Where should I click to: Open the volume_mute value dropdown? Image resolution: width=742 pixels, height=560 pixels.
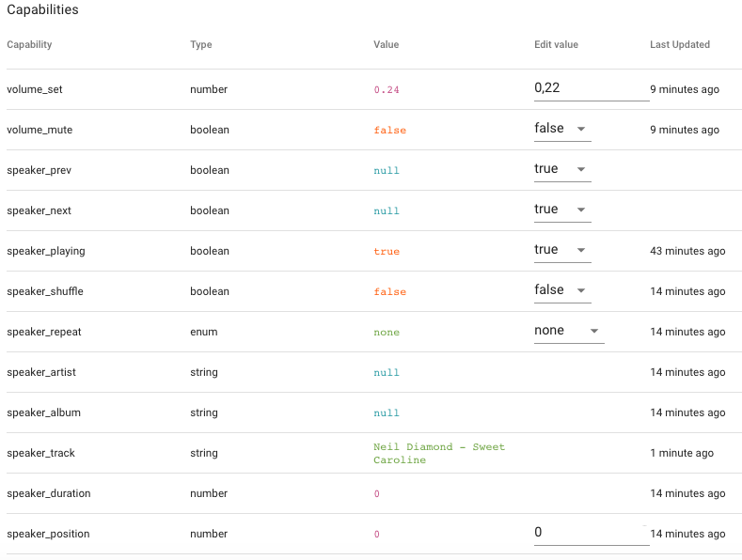click(561, 129)
